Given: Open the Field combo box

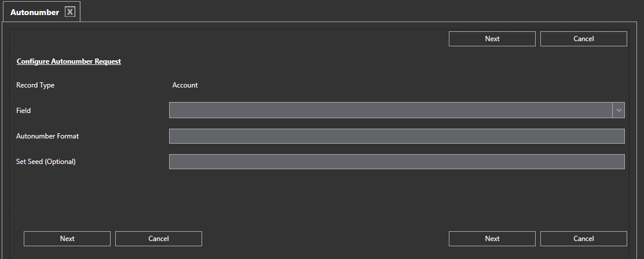Looking at the screenshot, I should 390,110.
